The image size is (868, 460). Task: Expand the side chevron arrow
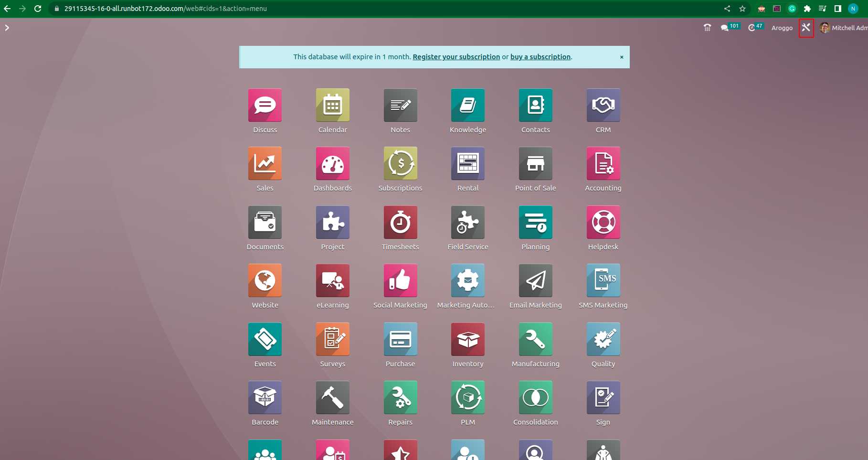click(7, 28)
